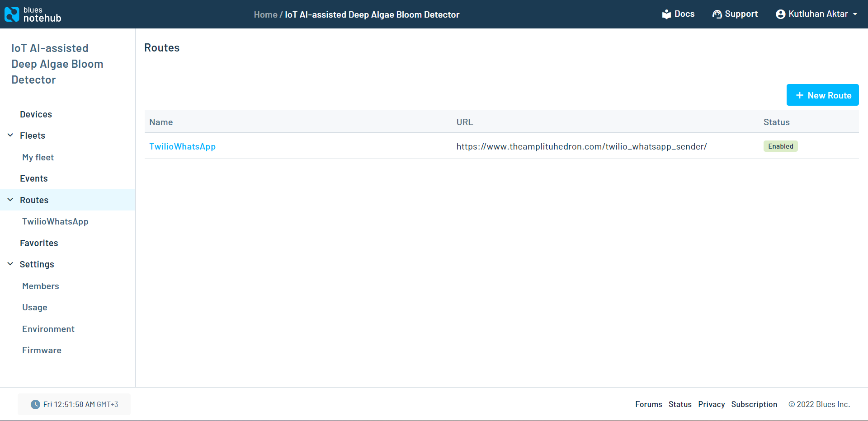Image resolution: width=868 pixels, height=421 pixels.
Task: Click the Home breadcrumb link
Action: [x=265, y=14]
